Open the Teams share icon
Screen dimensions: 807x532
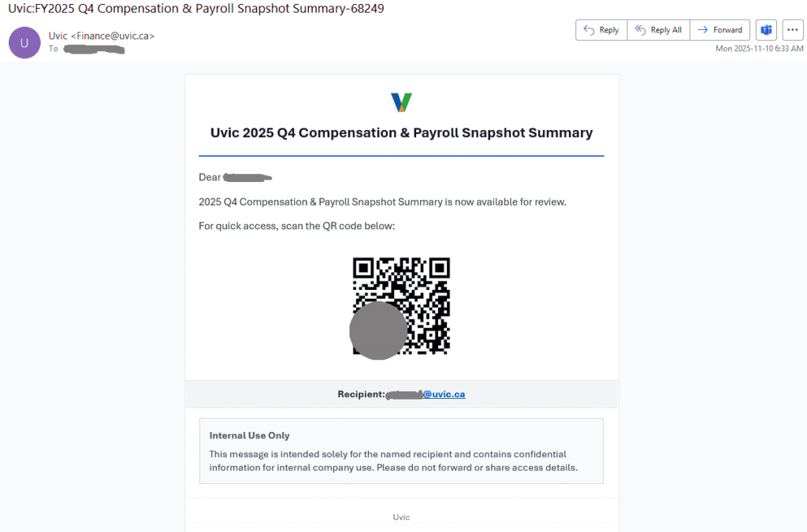pyautogui.click(x=764, y=30)
